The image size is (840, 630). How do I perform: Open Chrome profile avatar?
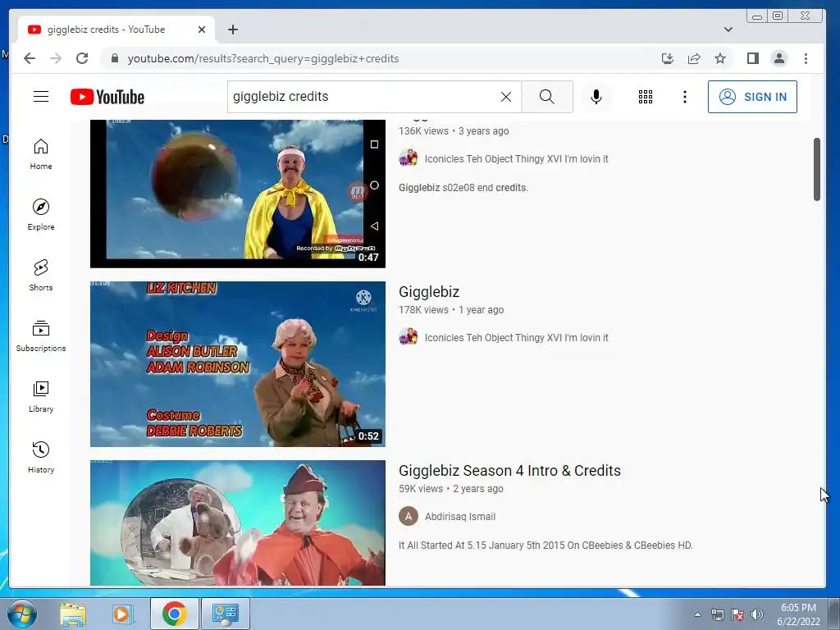(x=779, y=58)
